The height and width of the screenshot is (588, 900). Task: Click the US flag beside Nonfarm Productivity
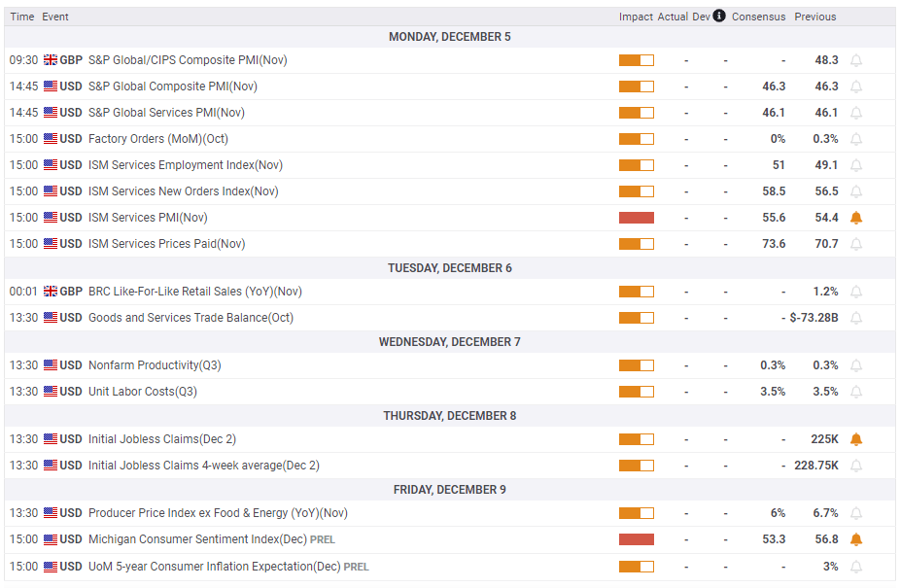pyautogui.click(x=51, y=365)
